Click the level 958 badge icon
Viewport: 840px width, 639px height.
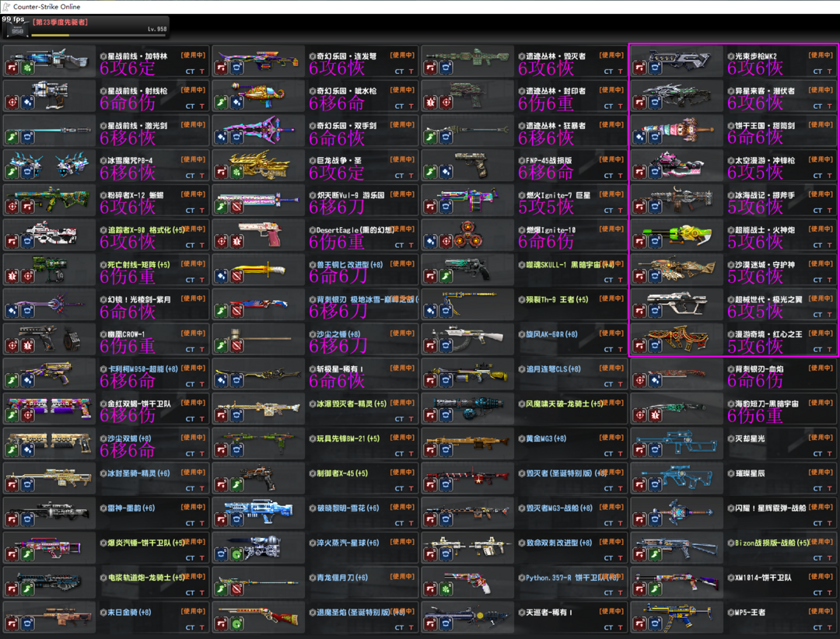(17, 30)
